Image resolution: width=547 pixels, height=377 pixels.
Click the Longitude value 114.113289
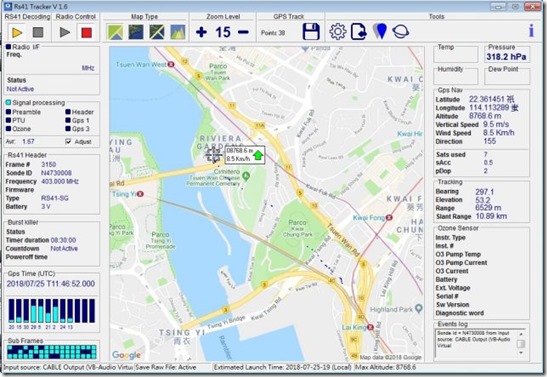(488, 108)
